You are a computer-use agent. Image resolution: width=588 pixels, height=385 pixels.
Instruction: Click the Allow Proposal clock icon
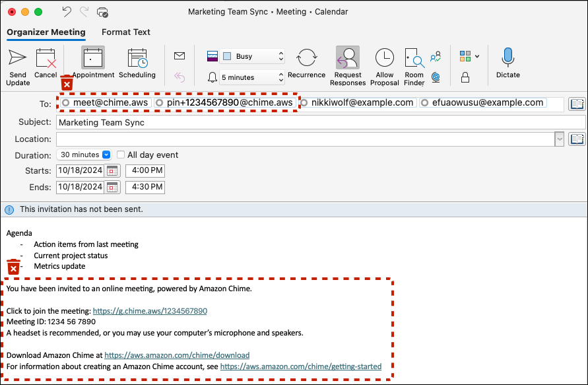point(384,59)
